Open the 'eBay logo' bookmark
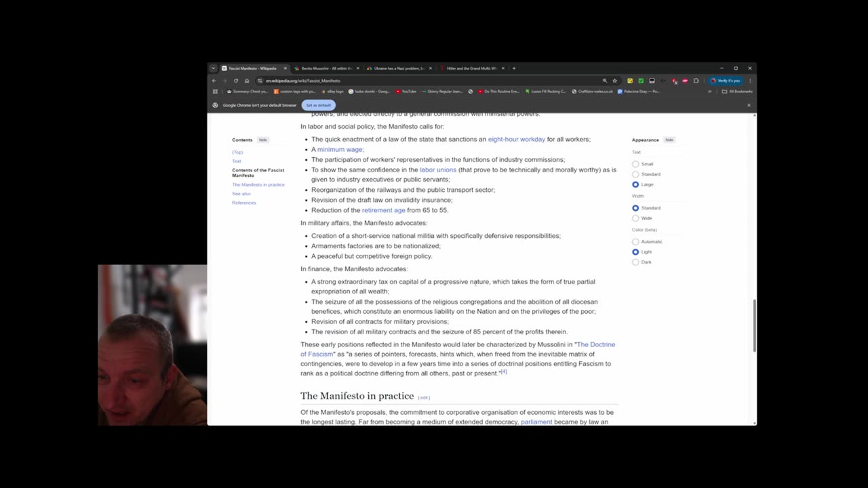 point(332,91)
